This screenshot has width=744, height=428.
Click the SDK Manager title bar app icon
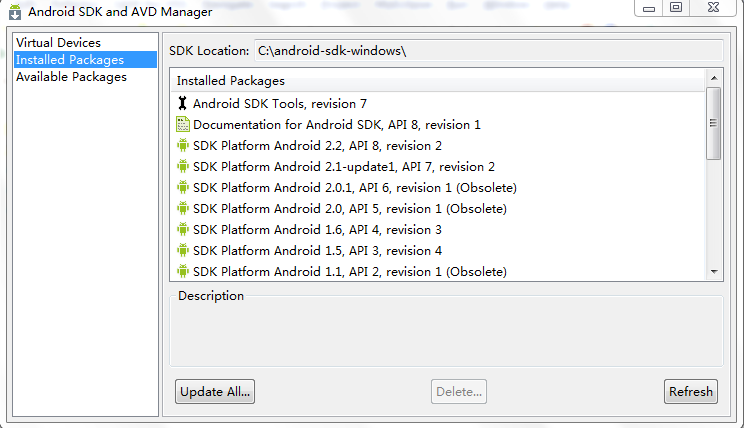[x=15, y=12]
